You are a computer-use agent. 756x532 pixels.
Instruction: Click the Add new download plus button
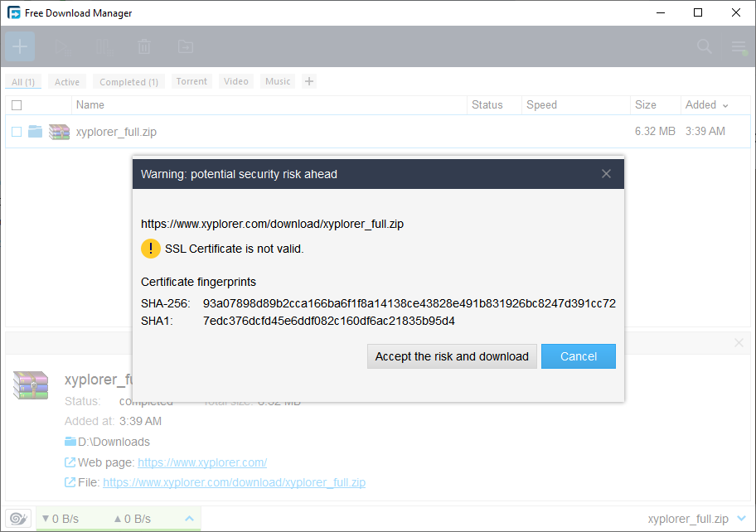tap(20, 46)
